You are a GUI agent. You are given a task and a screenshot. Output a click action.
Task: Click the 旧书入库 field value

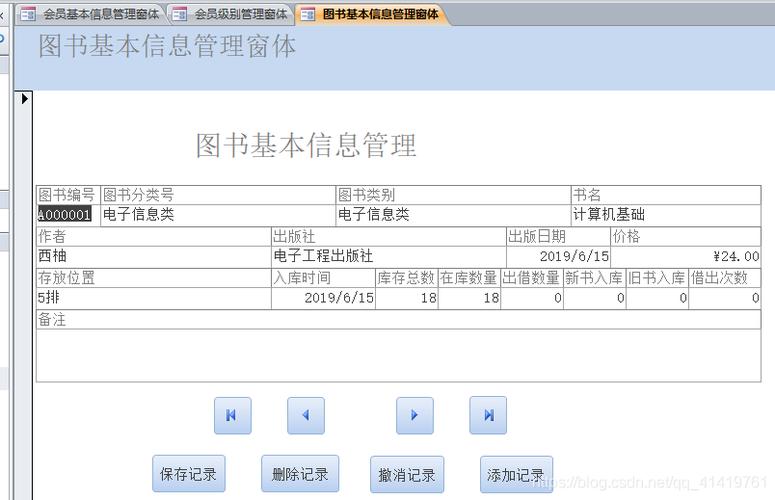tap(657, 298)
